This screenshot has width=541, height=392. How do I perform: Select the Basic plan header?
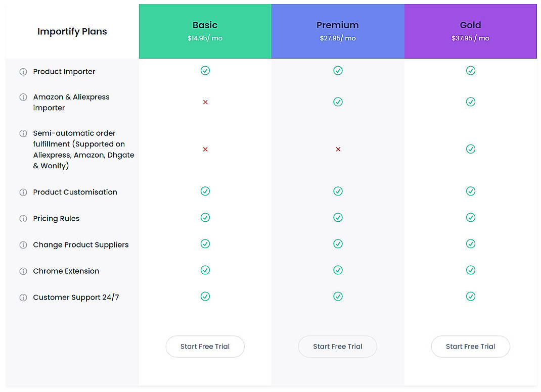click(205, 31)
